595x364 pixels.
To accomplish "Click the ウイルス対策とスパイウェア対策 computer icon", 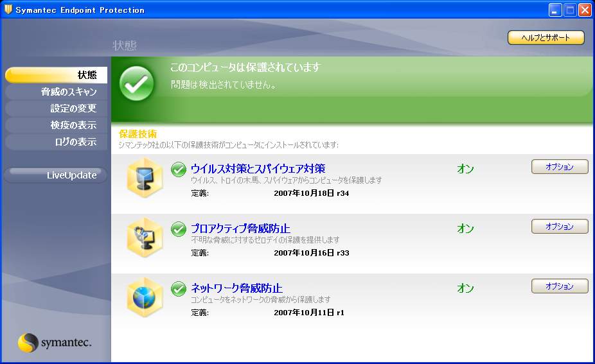I will 145,178.
